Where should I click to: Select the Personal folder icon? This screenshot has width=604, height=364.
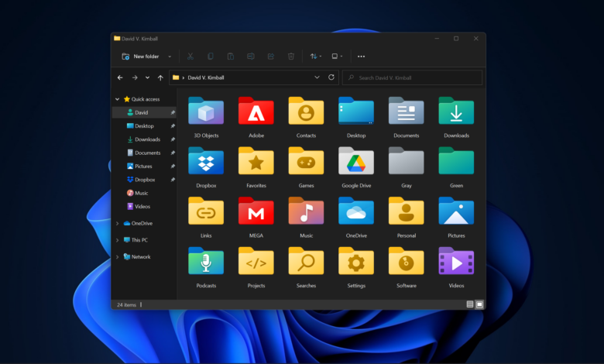407,211
